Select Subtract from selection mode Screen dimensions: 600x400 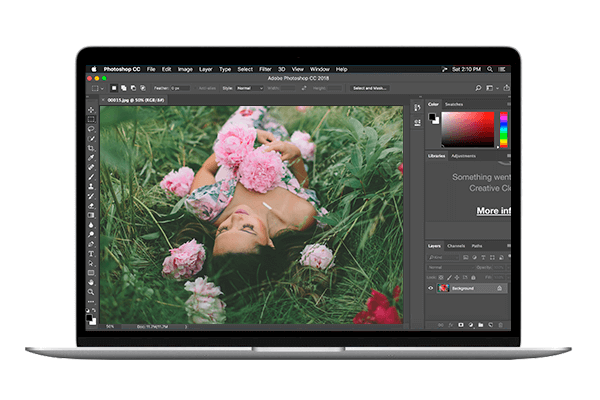click(133, 88)
